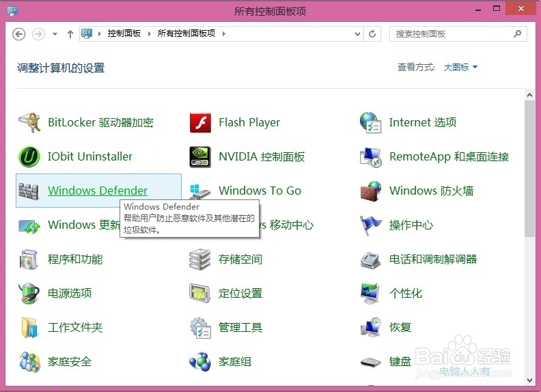The image size is (541, 392).
Task: Open the 家庭安全 people icon
Action: (x=29, y=362)
